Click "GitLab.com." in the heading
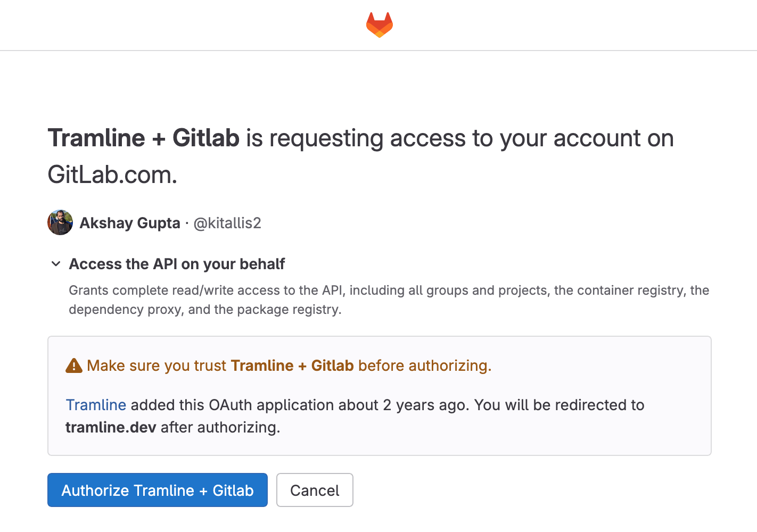 (112, 174)
